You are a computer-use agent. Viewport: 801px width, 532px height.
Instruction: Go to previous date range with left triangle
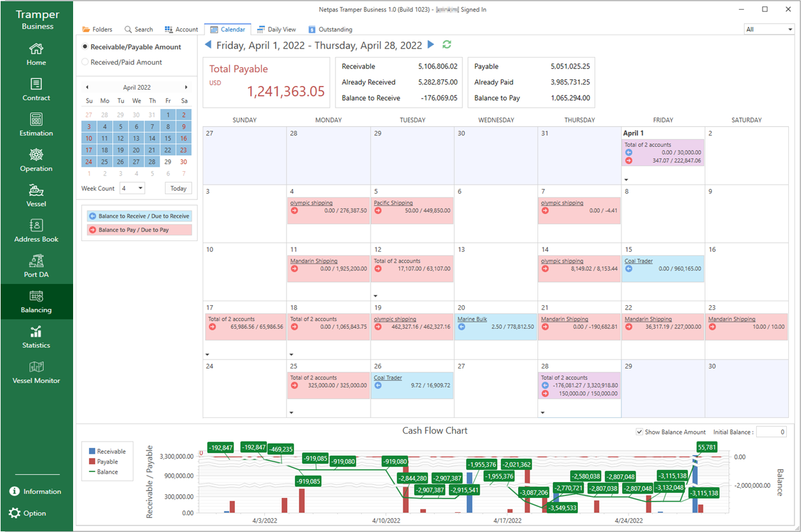[208, 45]
